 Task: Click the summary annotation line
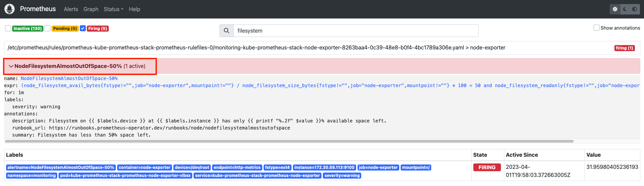[81, 135]
